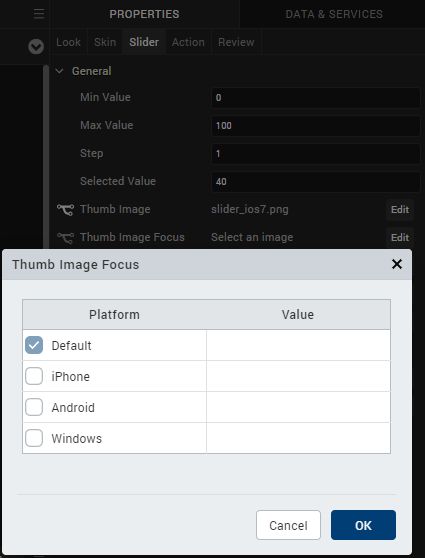The width and height of the screenshot is (425, 558).
Task: Go to the Review tab
Action: 236,42
